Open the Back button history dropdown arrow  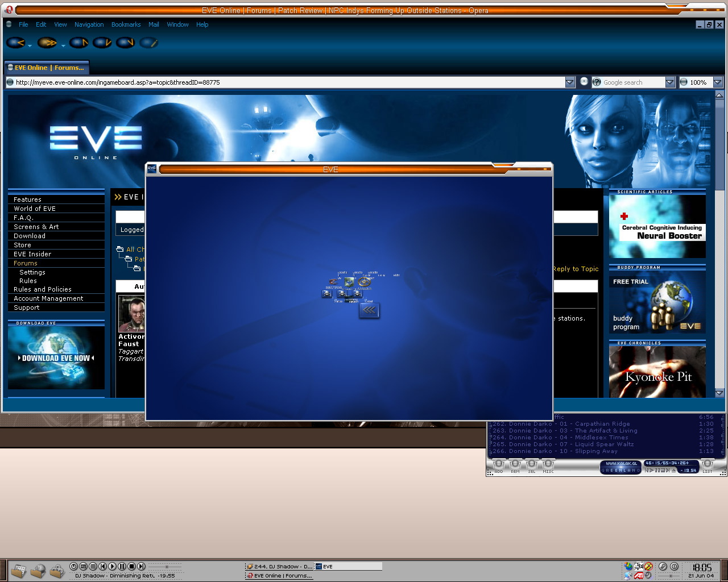(x=30, y=45)
